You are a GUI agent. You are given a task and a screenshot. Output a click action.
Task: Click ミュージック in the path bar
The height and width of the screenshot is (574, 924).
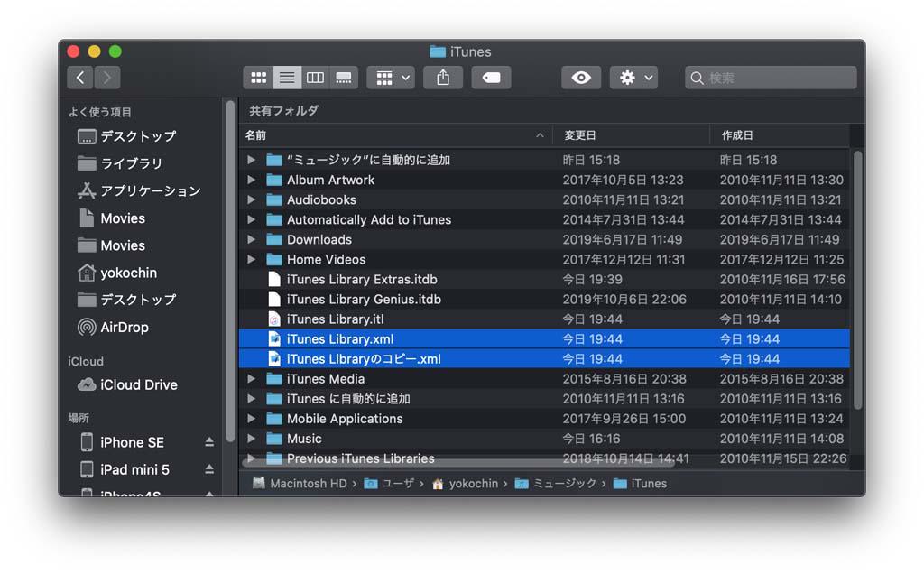click(556, 484)
